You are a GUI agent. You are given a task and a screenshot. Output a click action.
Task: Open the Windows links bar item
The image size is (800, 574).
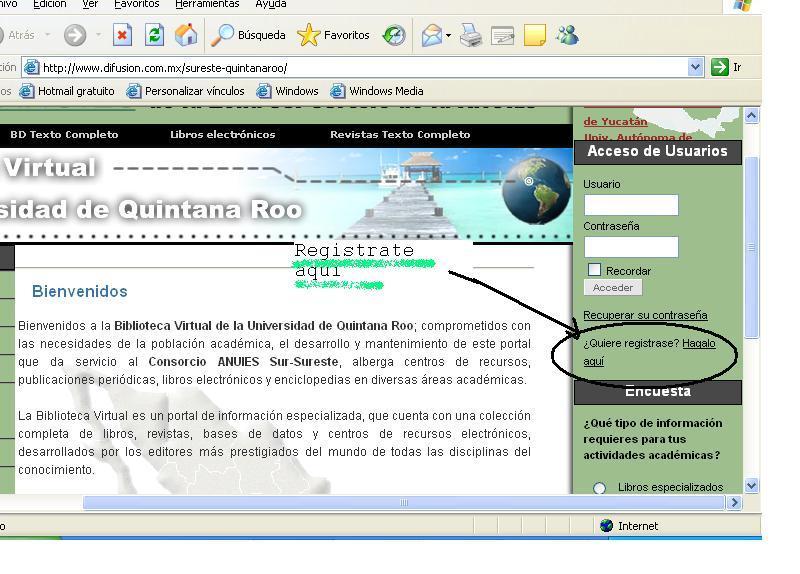(x=287, y=91)
